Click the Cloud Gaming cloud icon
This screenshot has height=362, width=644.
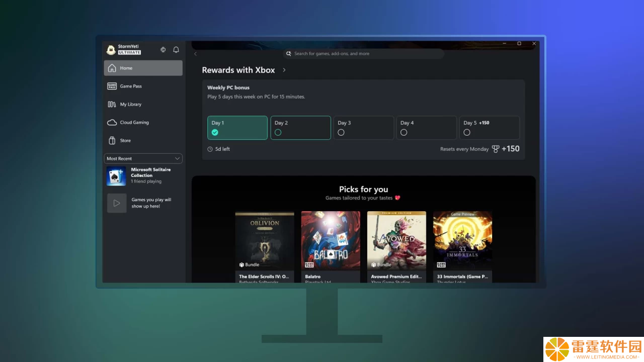(112, 122)
